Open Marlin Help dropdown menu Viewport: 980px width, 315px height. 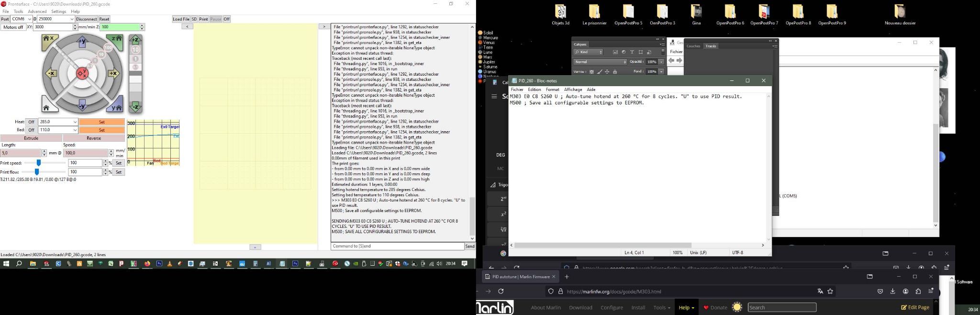pos(687,307)
